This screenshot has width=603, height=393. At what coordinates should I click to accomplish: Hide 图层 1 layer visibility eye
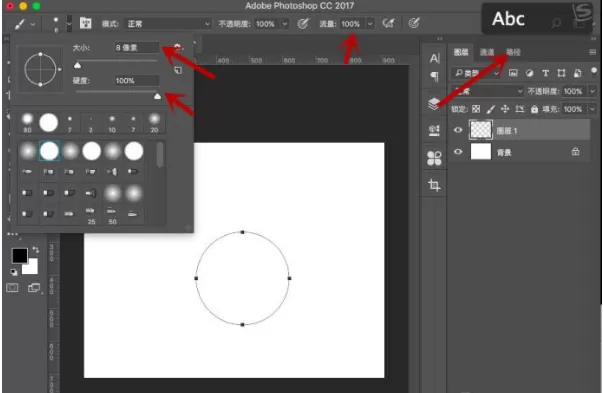click(458, 130)
